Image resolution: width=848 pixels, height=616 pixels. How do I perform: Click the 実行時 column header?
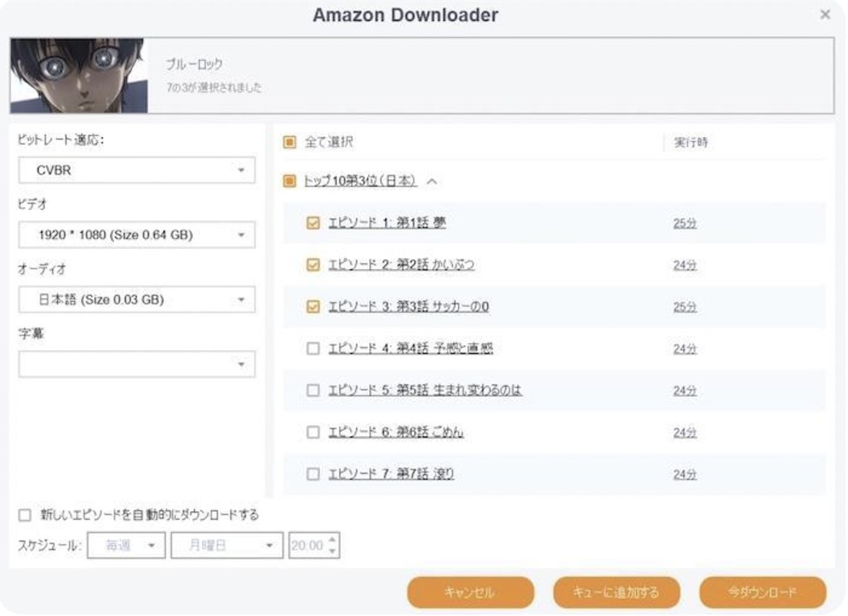(691, 143)
